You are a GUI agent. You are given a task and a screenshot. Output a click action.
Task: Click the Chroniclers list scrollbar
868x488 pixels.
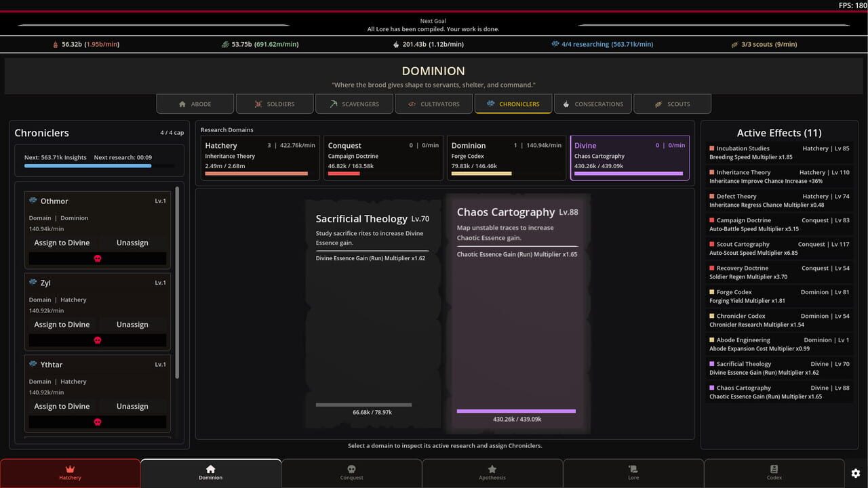(x=178, y=282)
